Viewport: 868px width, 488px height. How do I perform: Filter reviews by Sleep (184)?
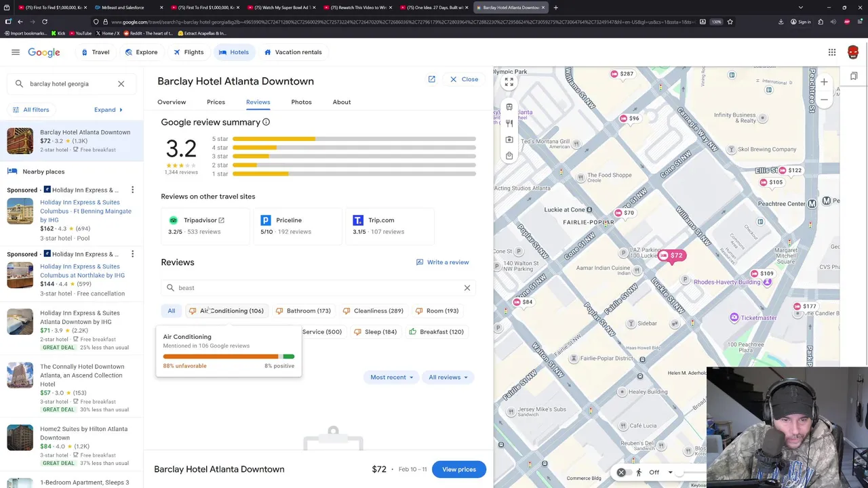coord(375,331)
